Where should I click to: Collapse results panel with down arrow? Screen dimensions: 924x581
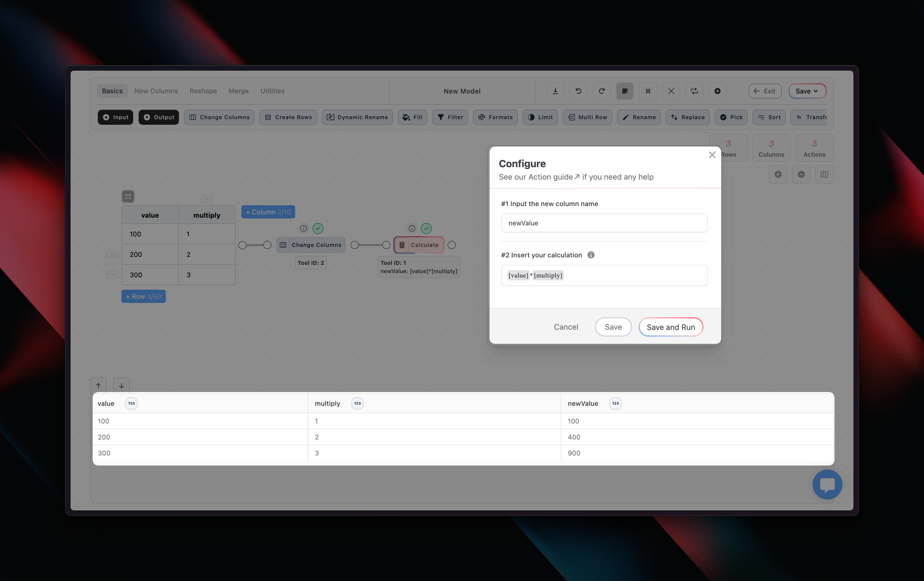coord(121,386)
